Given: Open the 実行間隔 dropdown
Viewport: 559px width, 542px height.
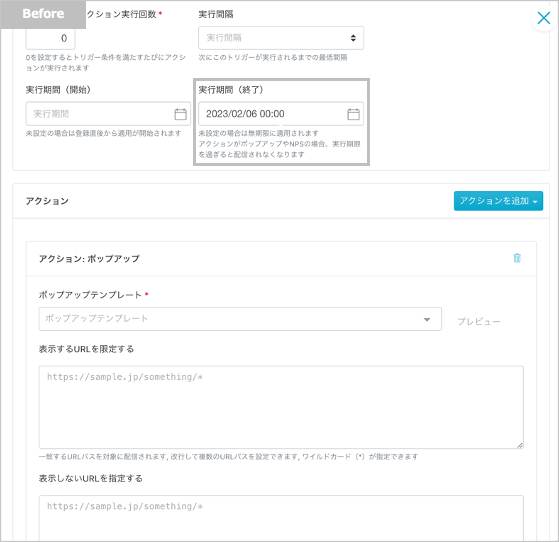Looking at the screenshot, I should 281,38.
